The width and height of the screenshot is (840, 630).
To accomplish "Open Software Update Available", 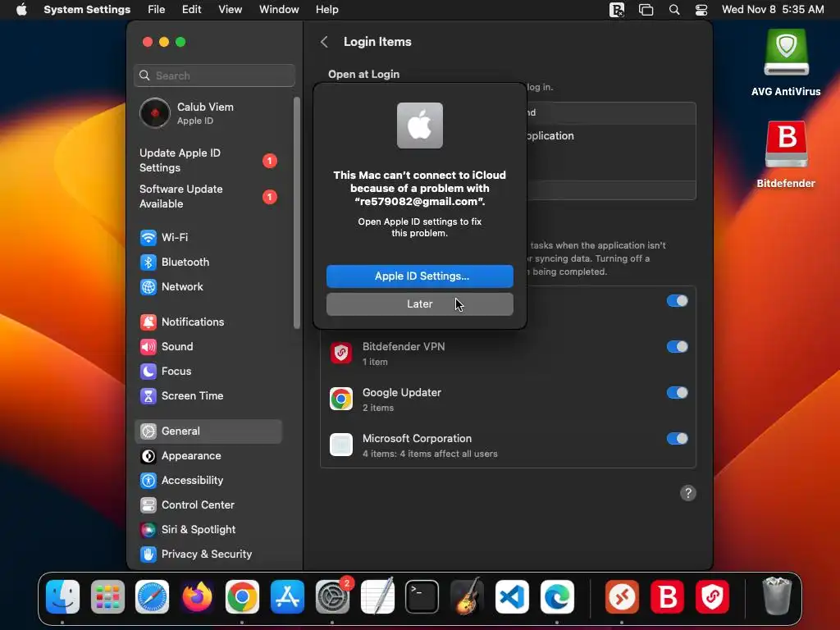I will [x=208, y=197].
